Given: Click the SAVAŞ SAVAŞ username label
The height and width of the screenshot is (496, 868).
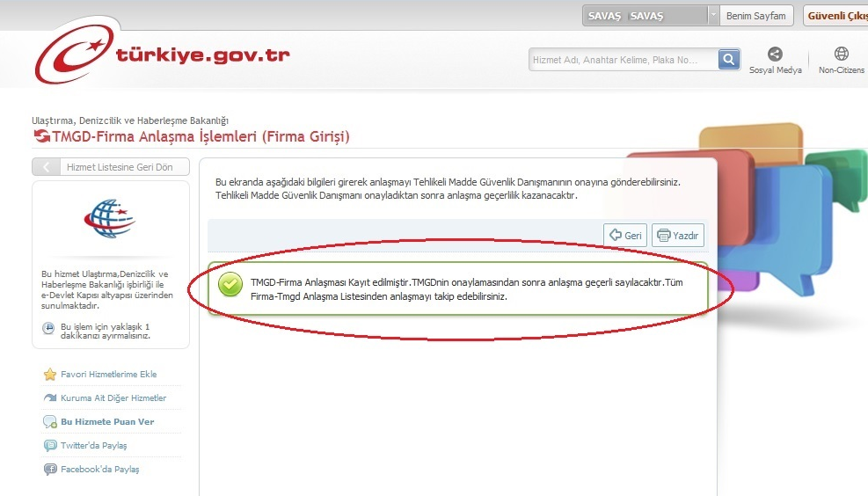Looking at the screenshot, I should pos(625,16).
